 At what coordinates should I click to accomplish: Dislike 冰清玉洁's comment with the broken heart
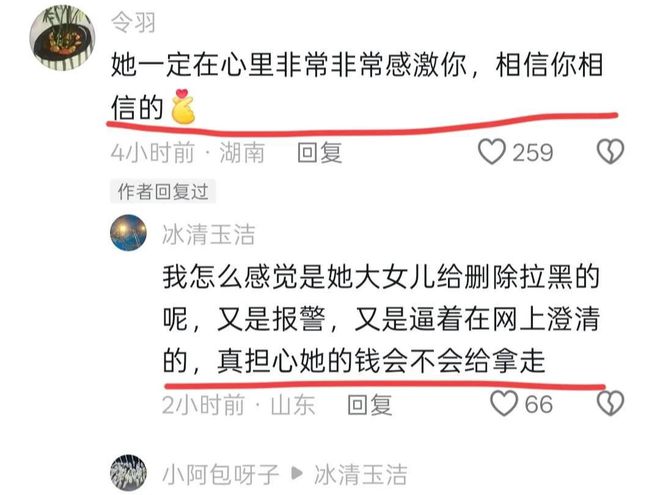[610, 404]
